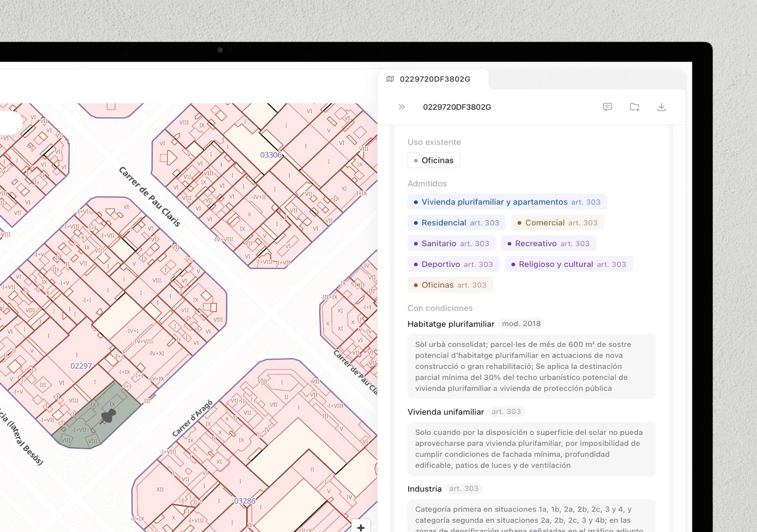Click the Vivienda unifamiliar heading

pyautogui.click(x=446, y=412)
